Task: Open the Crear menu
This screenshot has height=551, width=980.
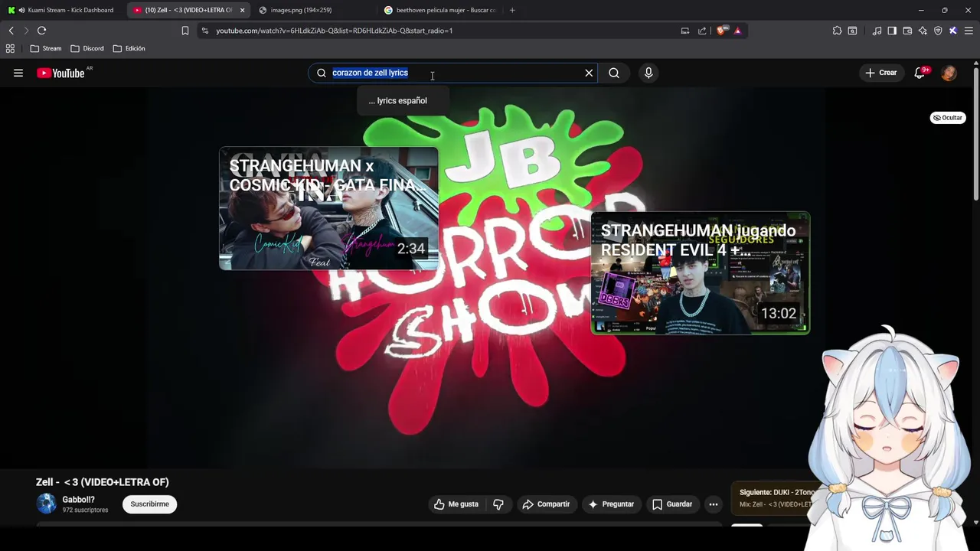Action: pyautogui.click(x=880, y=73)
